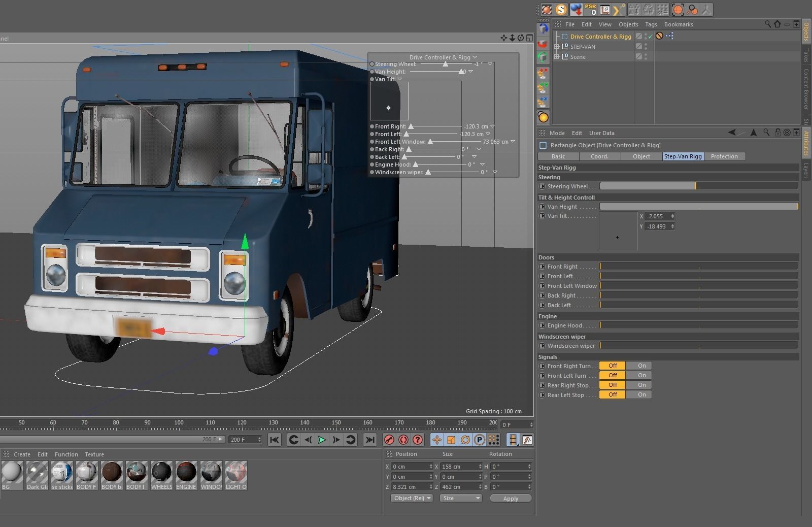The image size is (812, 527).
Task: Expand the Scene object tree
Action: pos(557,57)
